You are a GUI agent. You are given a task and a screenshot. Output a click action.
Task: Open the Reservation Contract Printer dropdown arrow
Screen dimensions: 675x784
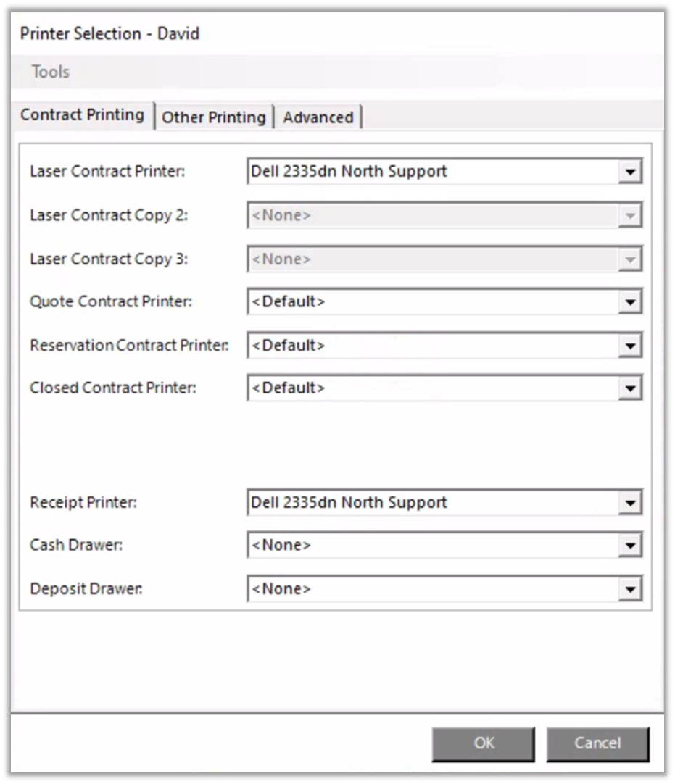click(630, 346)
